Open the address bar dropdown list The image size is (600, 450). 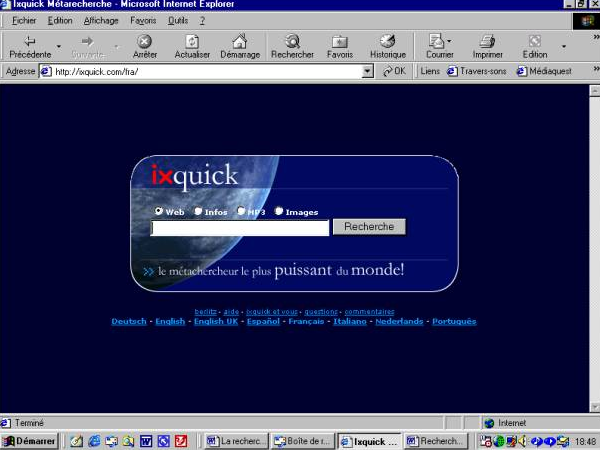[x=367, y=71]
